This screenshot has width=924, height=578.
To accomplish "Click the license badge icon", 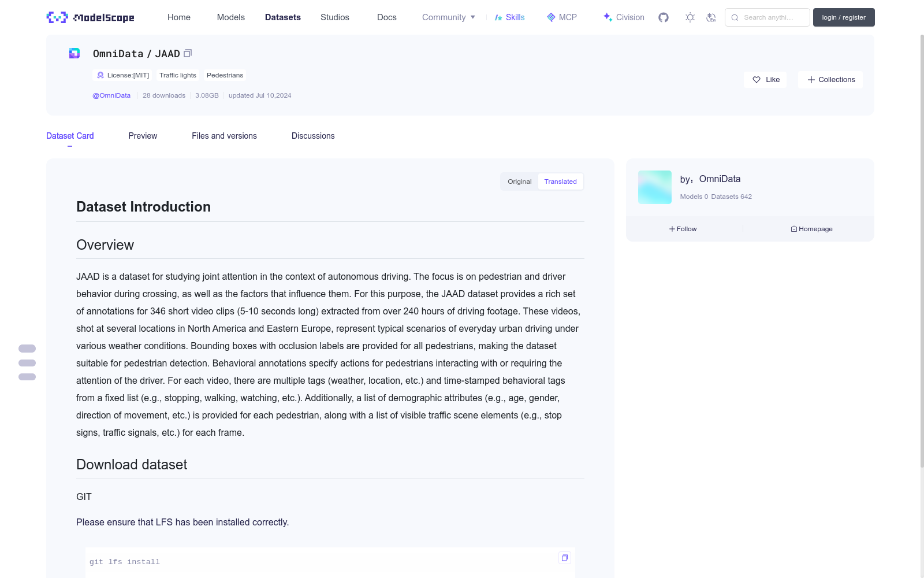I will [x=100, y=75].
